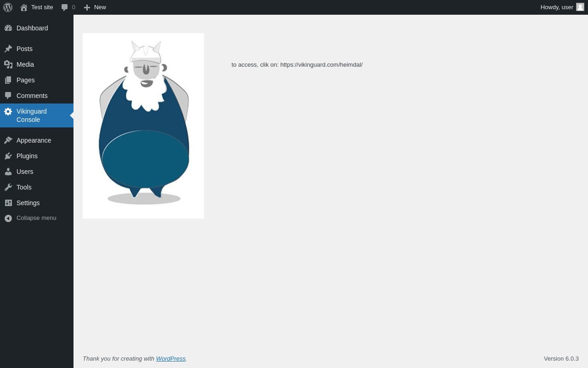Click the Vikinguard Console gear icon
Image resolution: width=588 pixels, height=368 pixels.
[x=8, y=111]
